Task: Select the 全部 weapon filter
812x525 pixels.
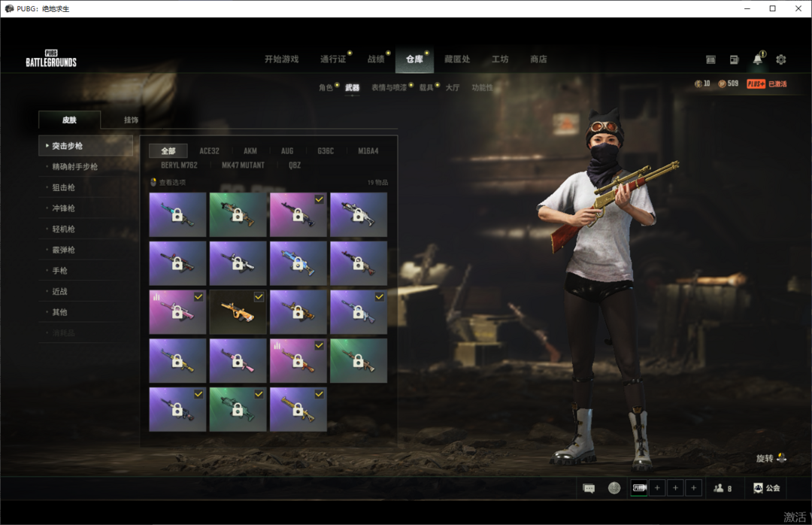Action: pyautogui.click(x=168, y=151)
